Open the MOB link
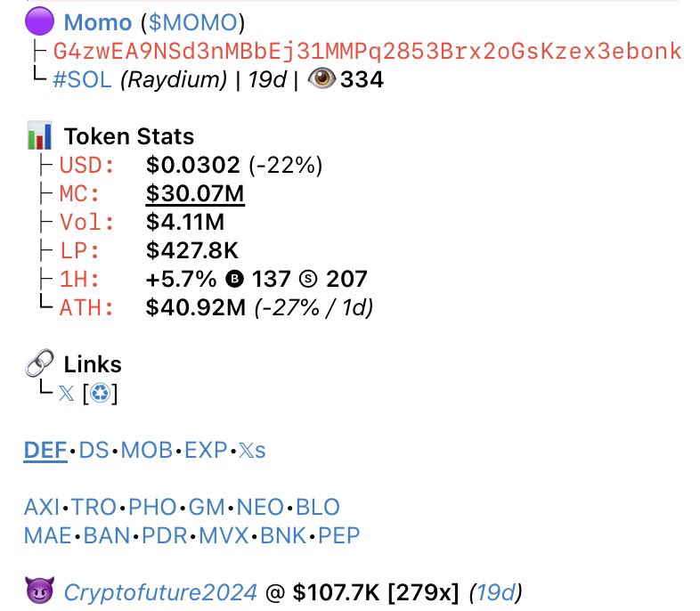 point(147,451)
